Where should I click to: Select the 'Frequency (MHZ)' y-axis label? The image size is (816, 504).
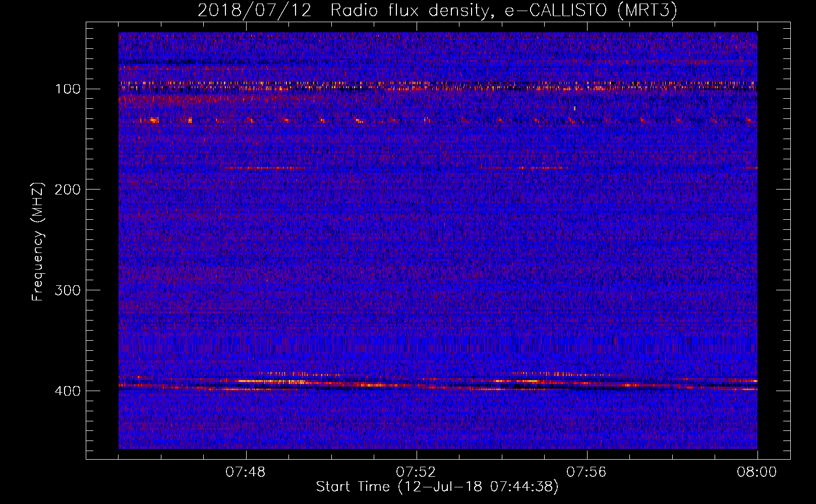(x=38, y=242)
